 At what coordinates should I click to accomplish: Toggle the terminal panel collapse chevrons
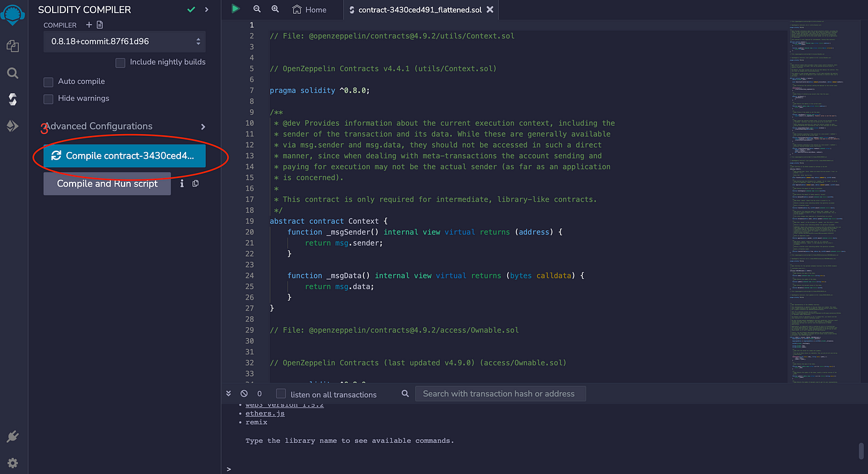[228, 393]
